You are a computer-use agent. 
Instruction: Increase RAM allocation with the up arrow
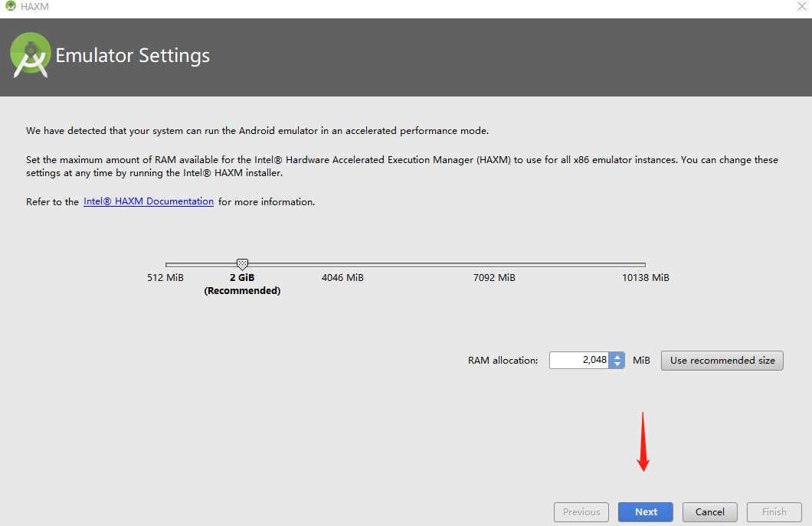point(617,356)
